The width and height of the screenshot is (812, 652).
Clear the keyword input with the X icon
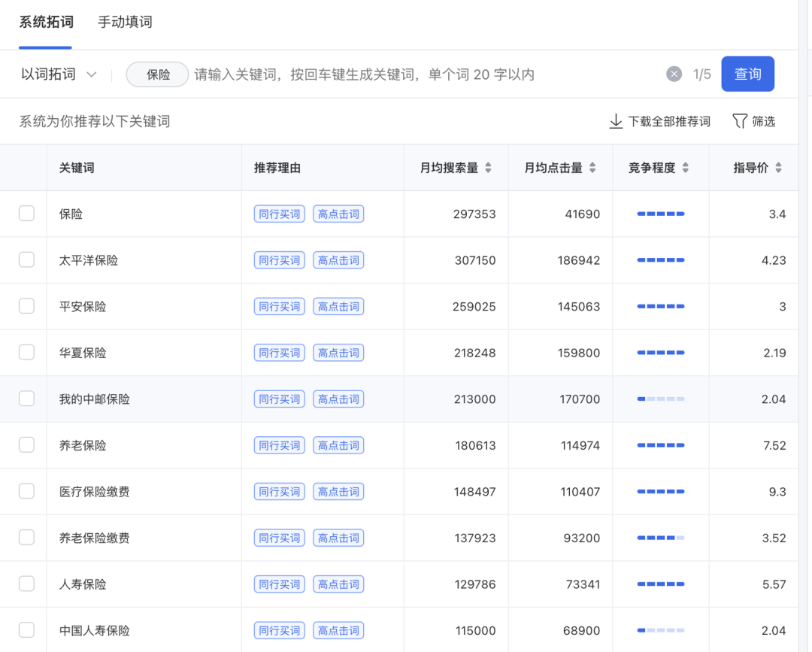674,74
